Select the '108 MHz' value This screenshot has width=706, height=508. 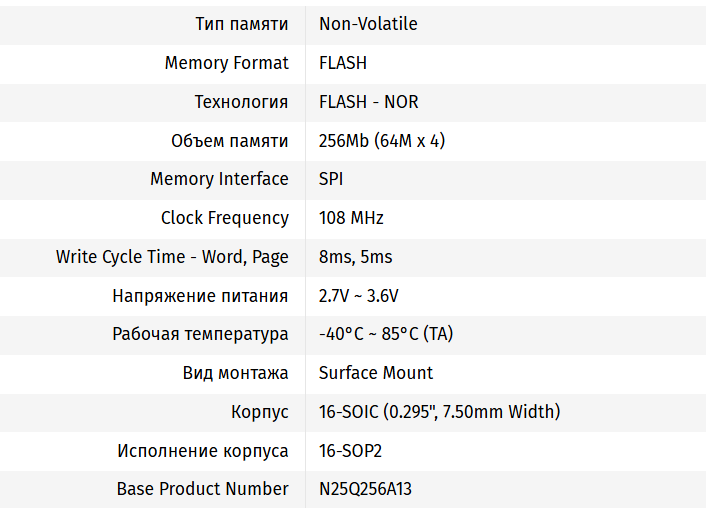click(x=351, y=218)
